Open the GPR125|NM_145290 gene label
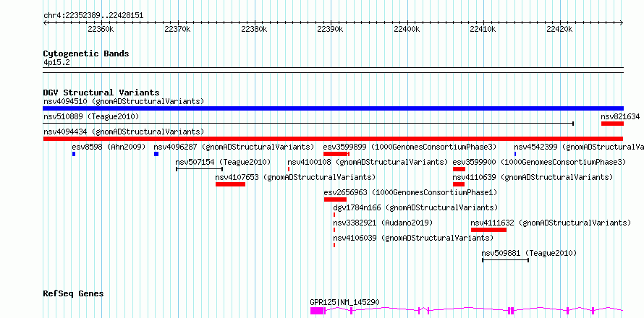This screenshot has height=318, width=644. pyautogui.click(x=344, y=302)
